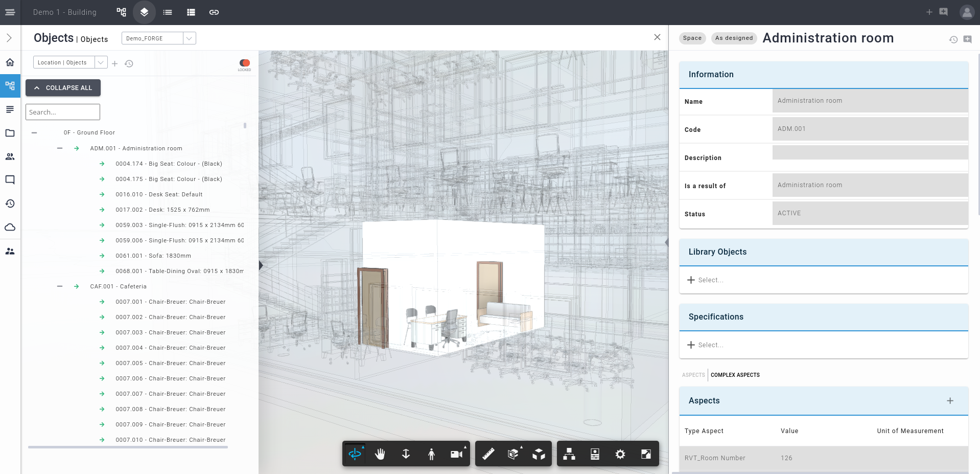This screenshot has width=980, height=474.
Task: Click the tree Search field
Action: coord(63,112)
